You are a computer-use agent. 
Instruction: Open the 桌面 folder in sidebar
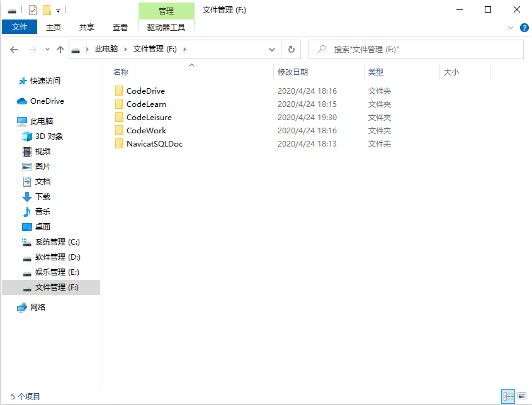[43, 227]
